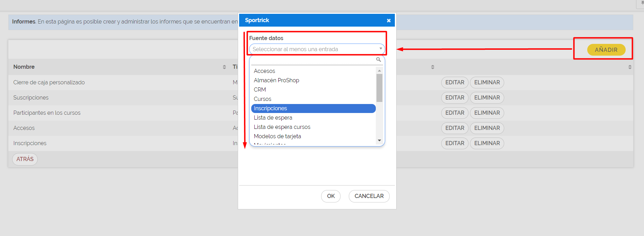This screenshot has height=236, width=644.
Task: Click the CANCELAR button
Action: coord(369,196)
